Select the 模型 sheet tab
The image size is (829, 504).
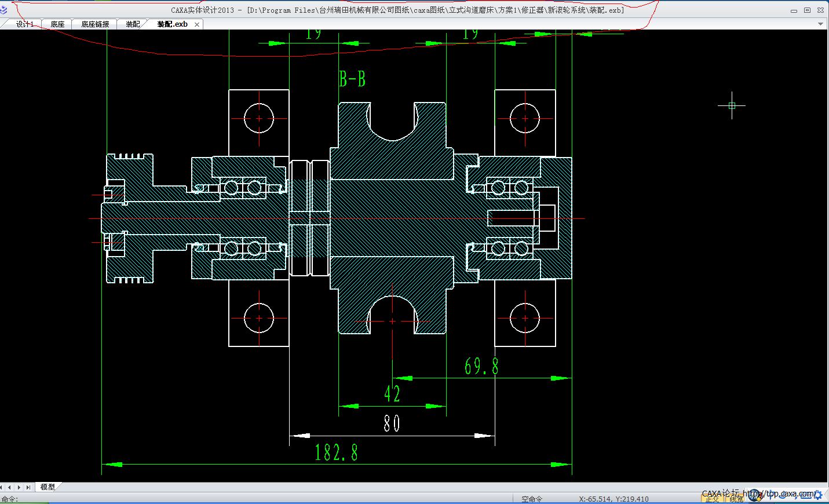click(48, 487)
